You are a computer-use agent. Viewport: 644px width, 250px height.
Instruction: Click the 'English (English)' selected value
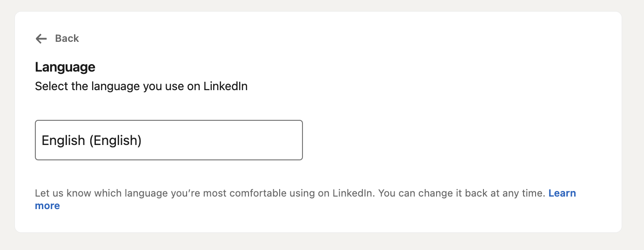tap(92, 140)
